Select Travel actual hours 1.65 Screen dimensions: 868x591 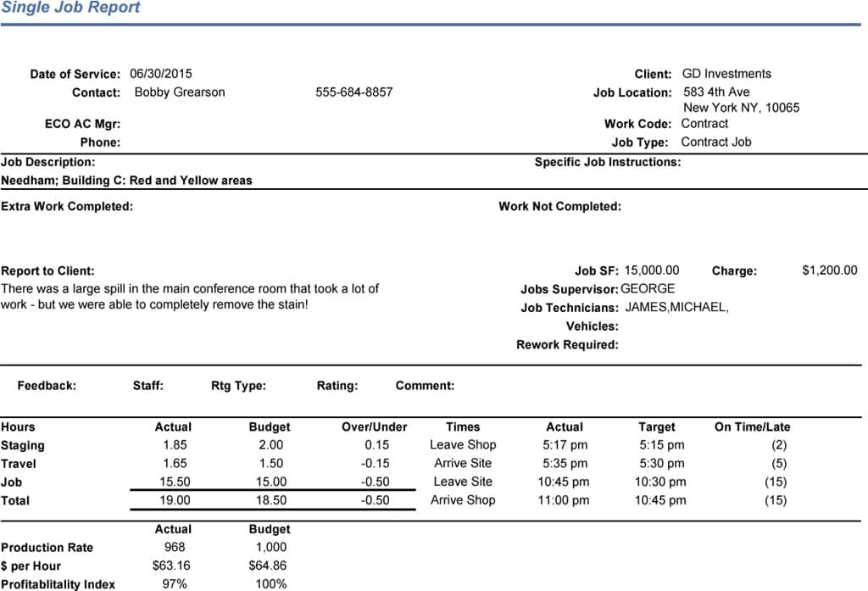point(175,463)
